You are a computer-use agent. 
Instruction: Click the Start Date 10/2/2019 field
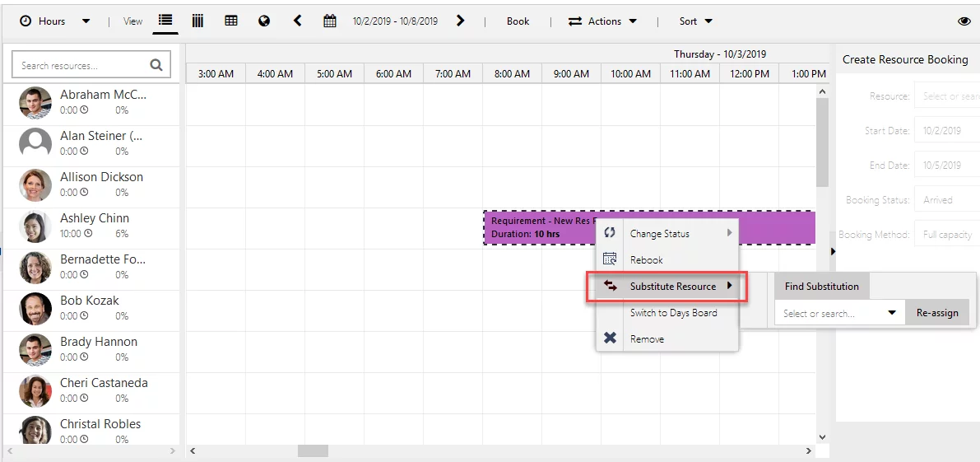coord(947,131)
